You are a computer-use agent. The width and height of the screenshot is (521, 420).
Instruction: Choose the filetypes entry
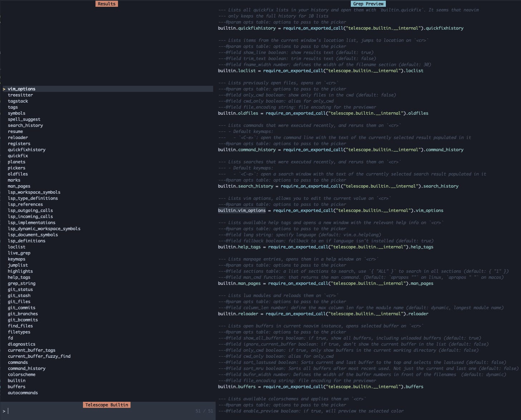coord(19,332)
